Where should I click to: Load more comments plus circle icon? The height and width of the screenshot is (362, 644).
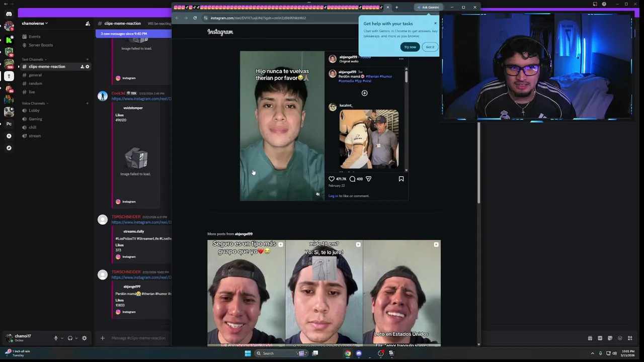coord(364,93)
